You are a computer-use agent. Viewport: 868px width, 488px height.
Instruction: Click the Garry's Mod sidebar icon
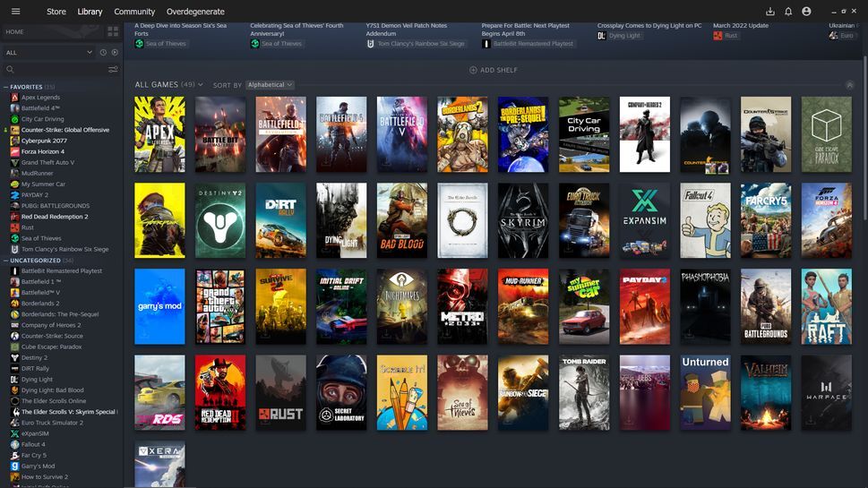click(15, 466)
